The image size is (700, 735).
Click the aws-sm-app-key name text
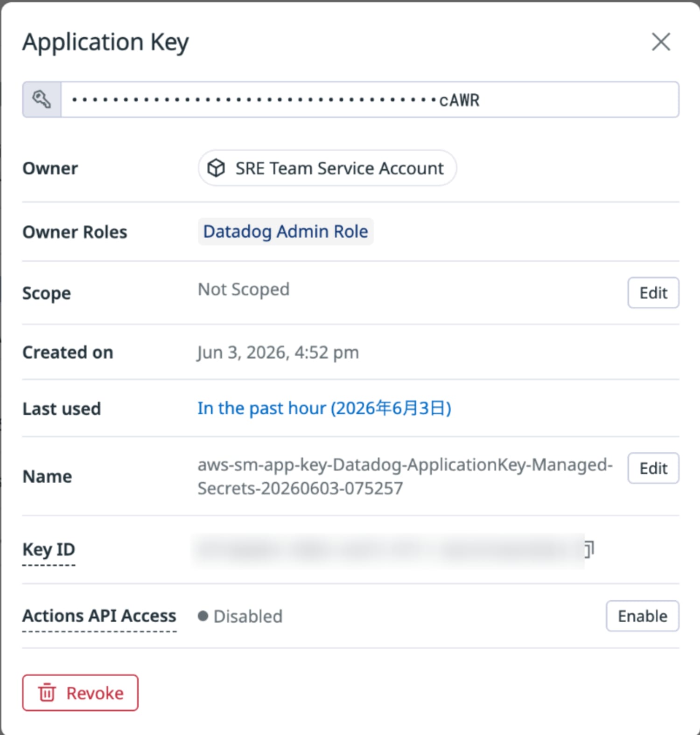[405, 476]
